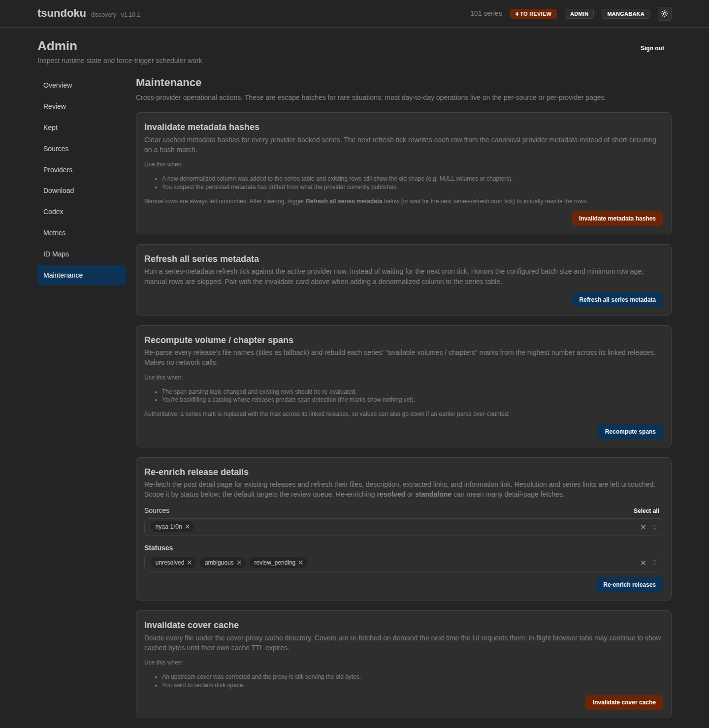The height and width of the screenshot is (728, 709).
Task: Open the Sources admin section
Action: pos(82,149)
